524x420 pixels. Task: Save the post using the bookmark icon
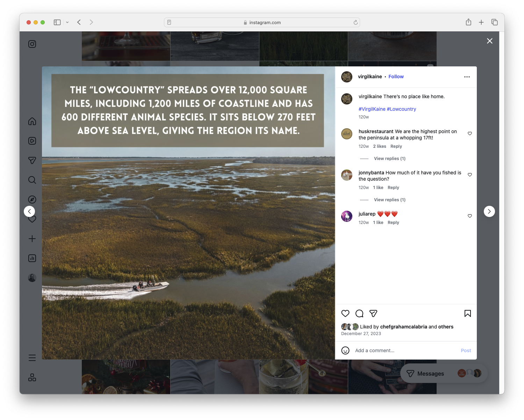(x=468, y=313)
